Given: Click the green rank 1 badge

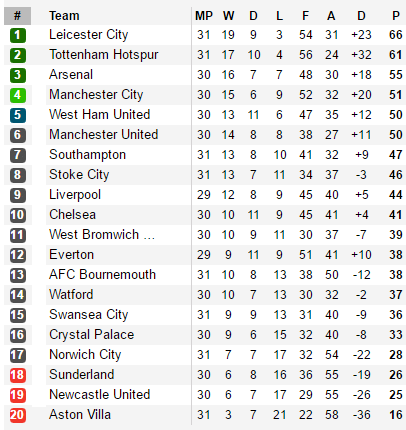Looking at the screenshot, I should tap(18, 35).
